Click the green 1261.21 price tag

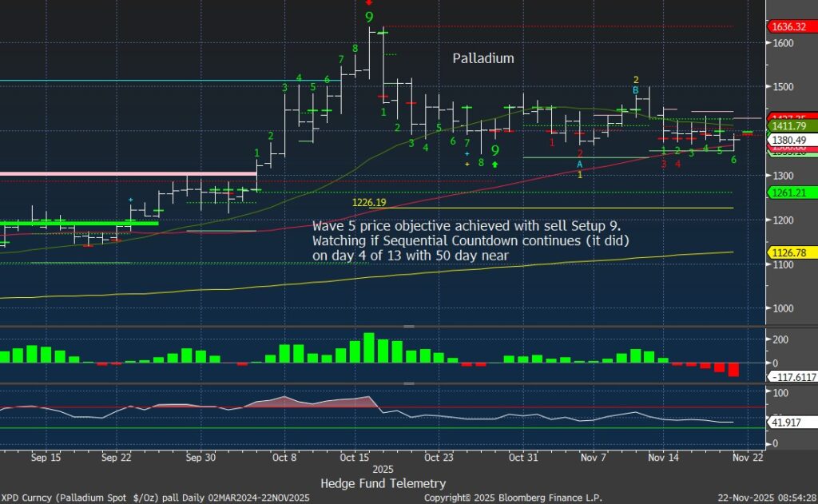(787, 192)
